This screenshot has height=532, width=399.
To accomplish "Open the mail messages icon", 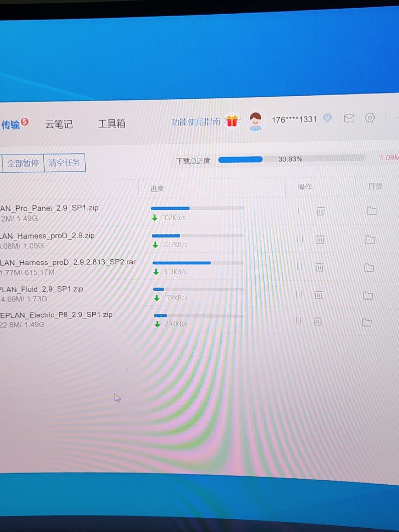I will [349, 118].
